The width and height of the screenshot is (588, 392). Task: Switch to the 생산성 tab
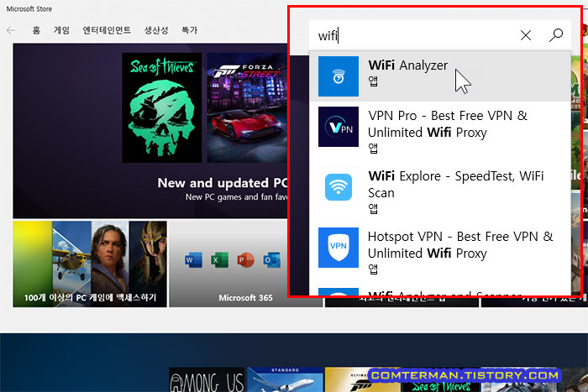pos(156,30)
